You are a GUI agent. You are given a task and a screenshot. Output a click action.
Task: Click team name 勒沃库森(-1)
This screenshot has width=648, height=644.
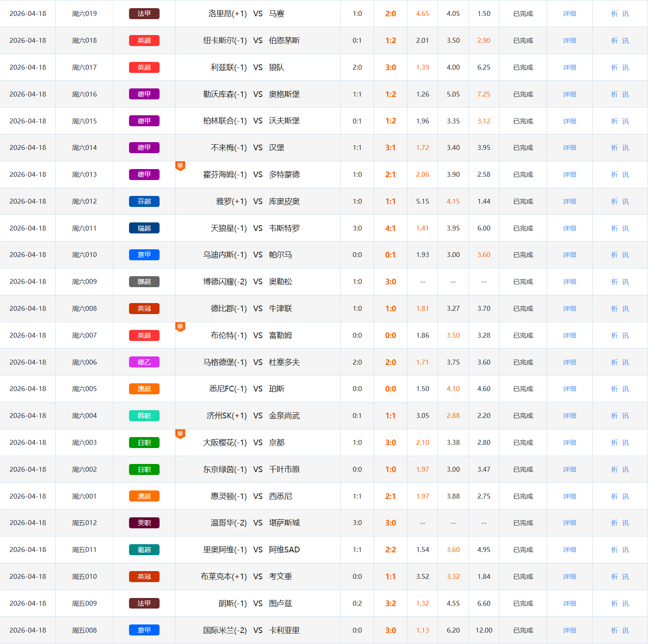pos(225,94)
